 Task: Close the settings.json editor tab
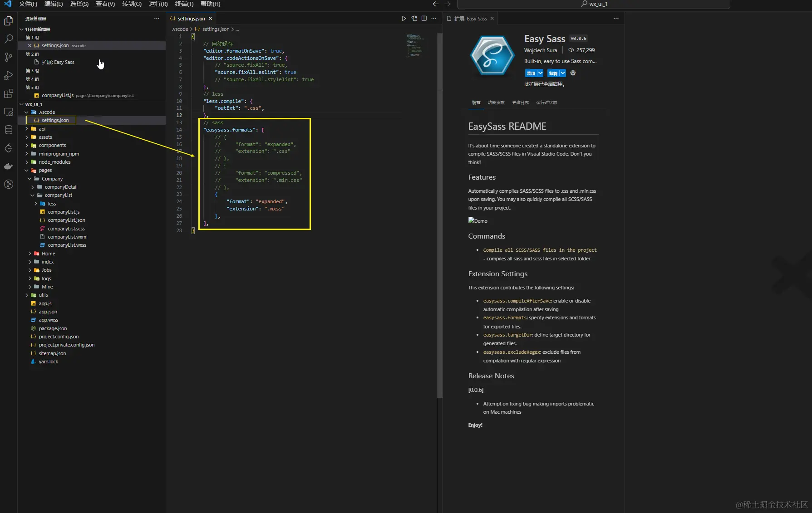coord(210,19)
